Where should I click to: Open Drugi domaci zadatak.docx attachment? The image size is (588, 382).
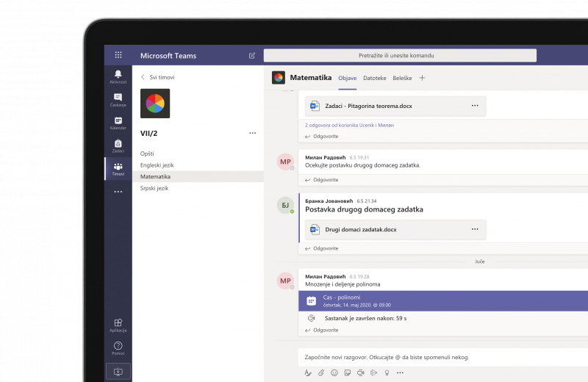(x=395, y=229)
